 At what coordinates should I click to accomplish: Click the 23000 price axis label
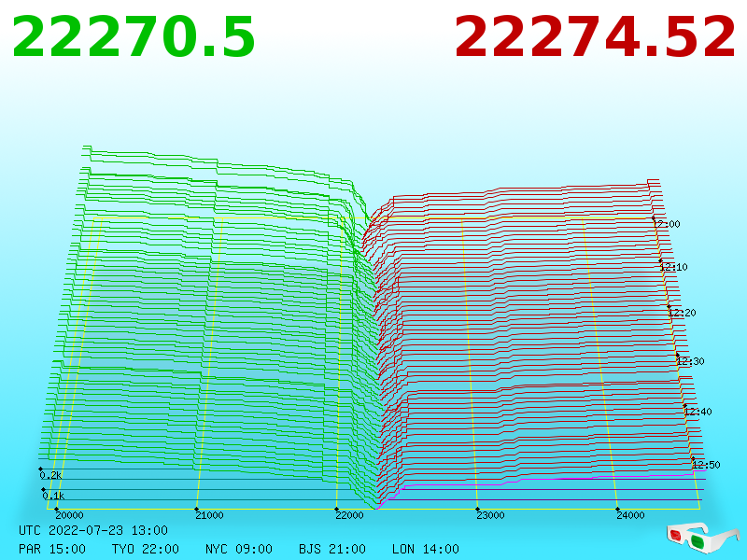(x=490, y=515)
